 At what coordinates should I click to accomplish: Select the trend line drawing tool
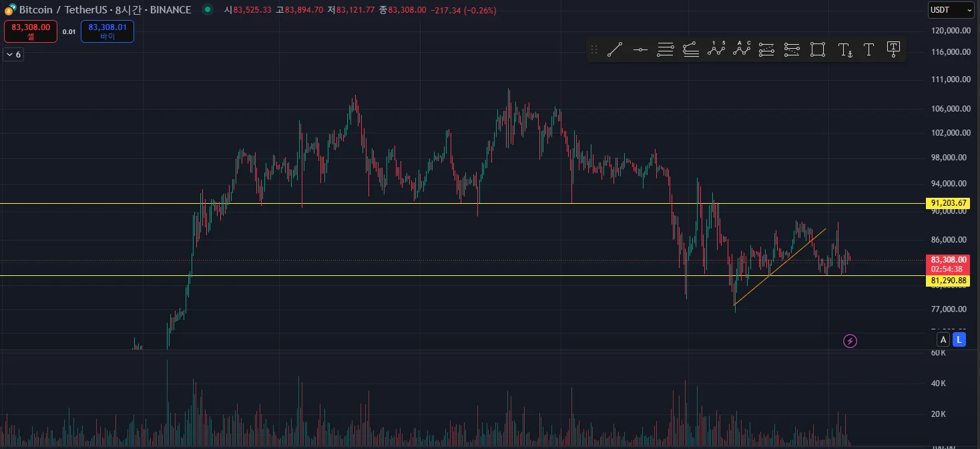coord(615,49)
